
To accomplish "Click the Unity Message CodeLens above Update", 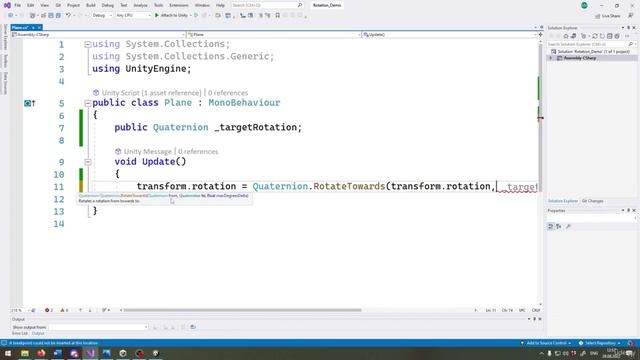I will coord(147,151).
